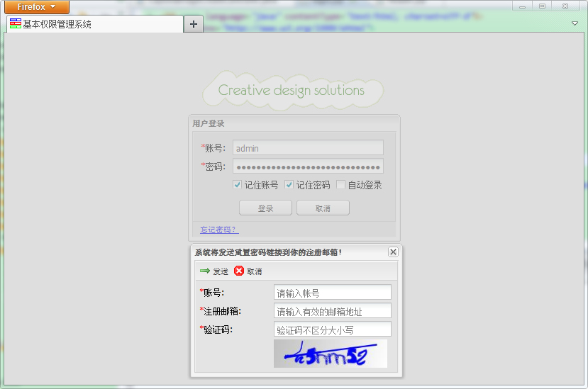Open the Firefox application menu
The height and width of the screenshot is (389, 588).
coord(37,7)
